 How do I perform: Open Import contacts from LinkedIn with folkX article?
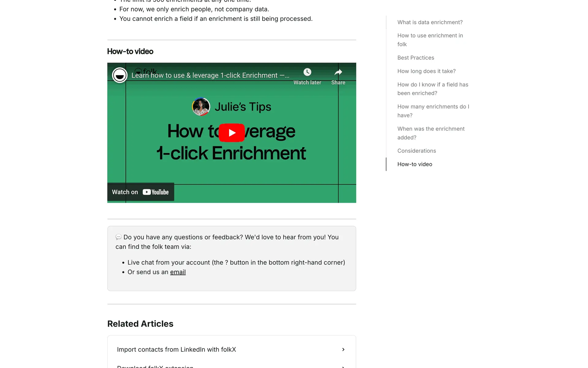176,350
